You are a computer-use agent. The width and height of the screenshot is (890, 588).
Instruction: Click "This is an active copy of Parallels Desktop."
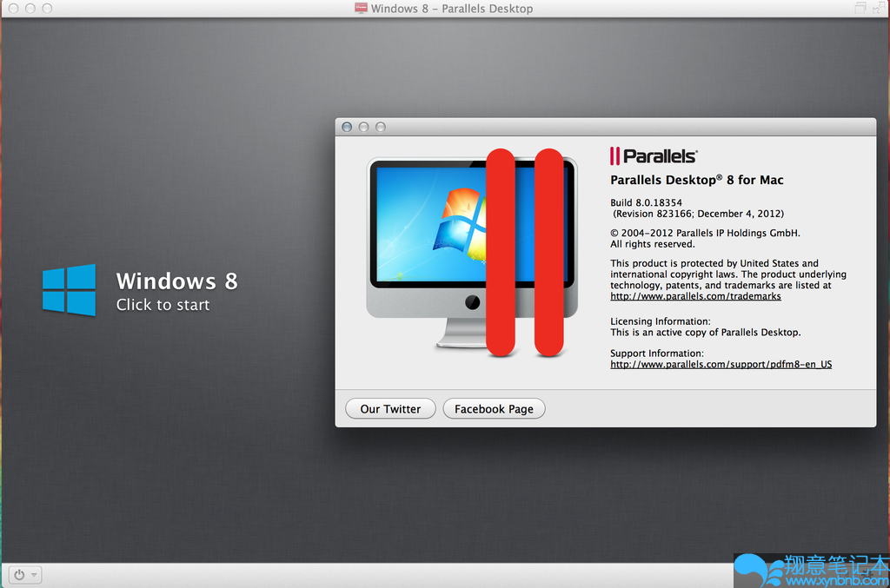point(706,333)
